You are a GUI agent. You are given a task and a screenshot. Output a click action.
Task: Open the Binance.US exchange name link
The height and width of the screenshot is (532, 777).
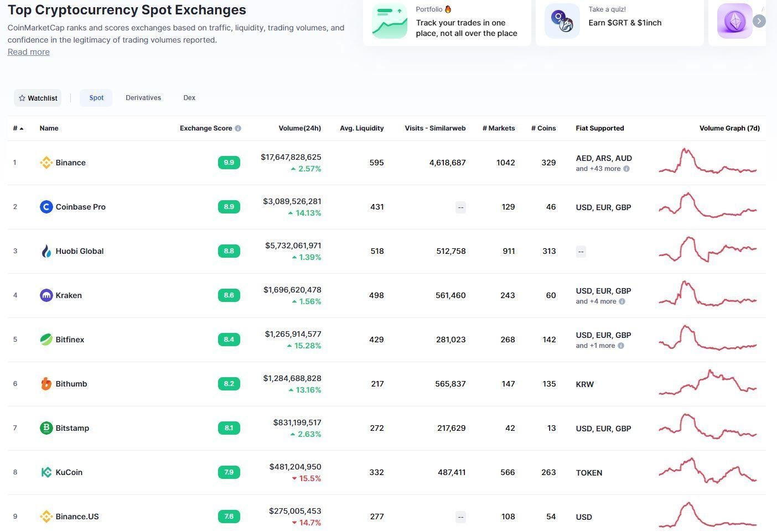pos(77,517)
